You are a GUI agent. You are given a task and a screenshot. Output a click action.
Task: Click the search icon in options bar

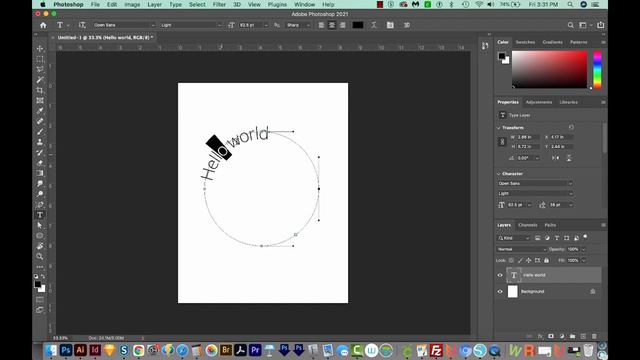[570, 25]
